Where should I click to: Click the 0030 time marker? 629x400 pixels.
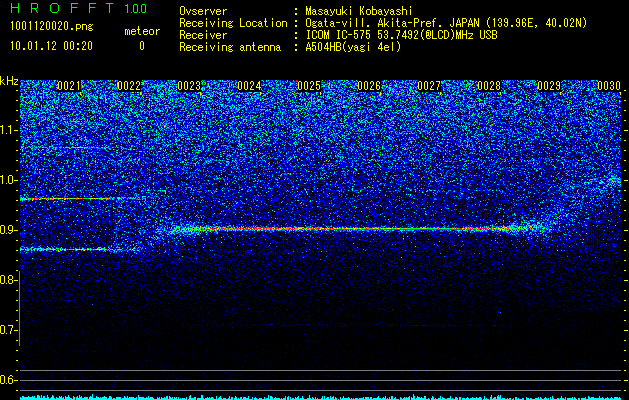coord(609,86)
